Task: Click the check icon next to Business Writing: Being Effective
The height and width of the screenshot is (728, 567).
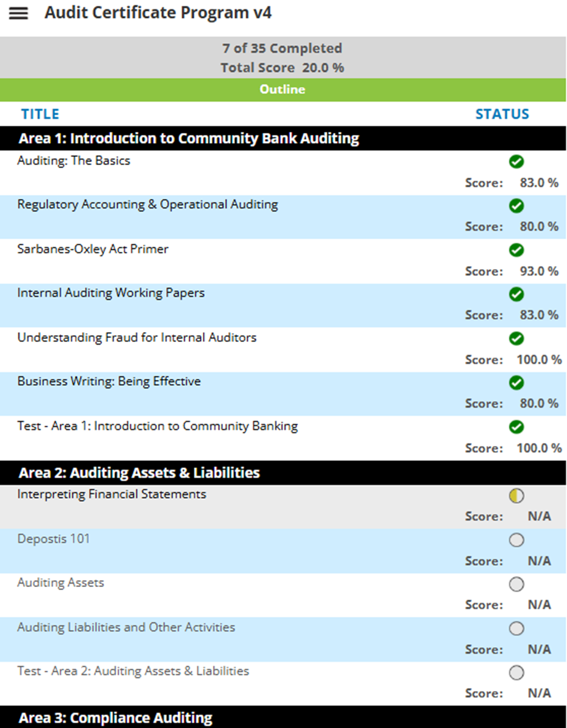Action: [x=516, y=383]
